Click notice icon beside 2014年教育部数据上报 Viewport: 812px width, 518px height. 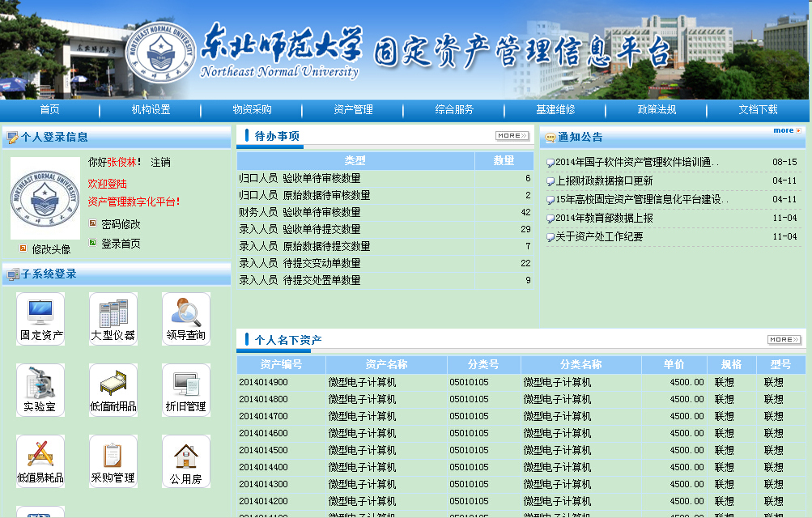(551, 219)
